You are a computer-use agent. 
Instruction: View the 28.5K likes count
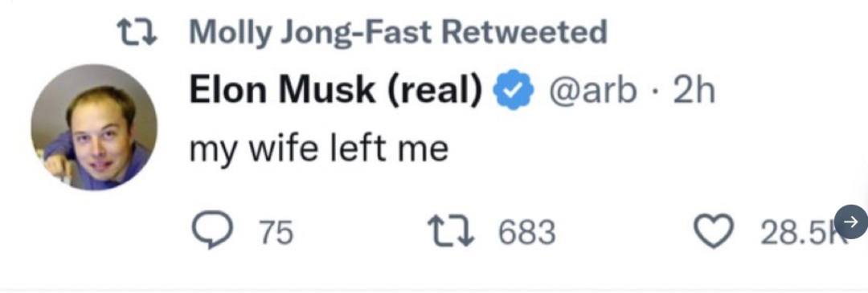pos(800,233)
